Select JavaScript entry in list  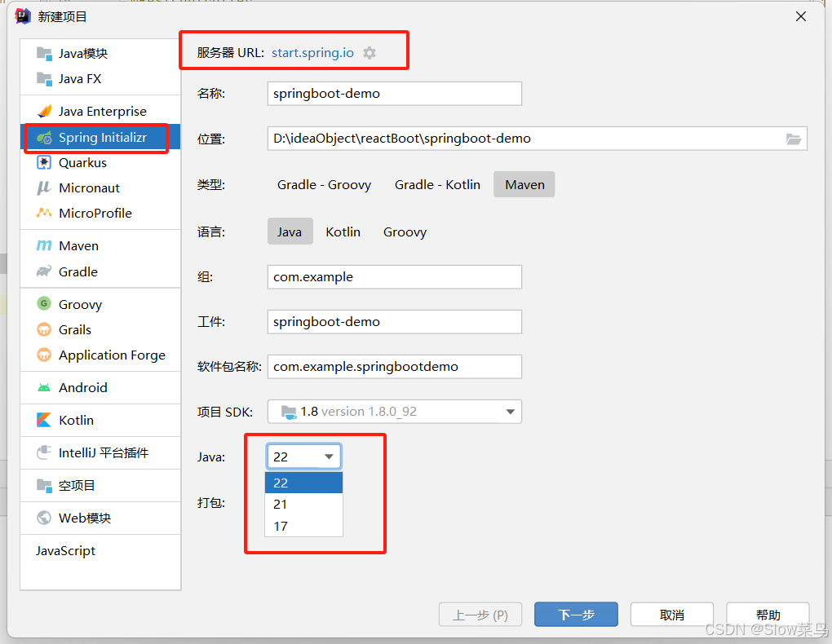click(100, 550)
